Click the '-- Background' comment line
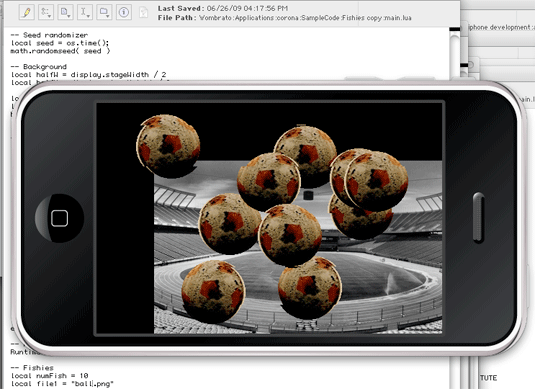The height and width of the screenshot is (389, 535). [x=39, y=67]
